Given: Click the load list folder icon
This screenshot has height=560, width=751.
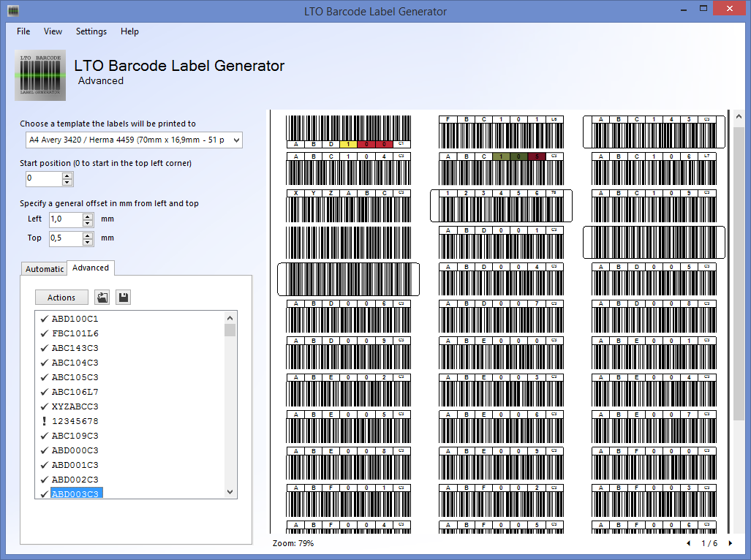Looking at the screenshot, I should [x=102, y=298].
